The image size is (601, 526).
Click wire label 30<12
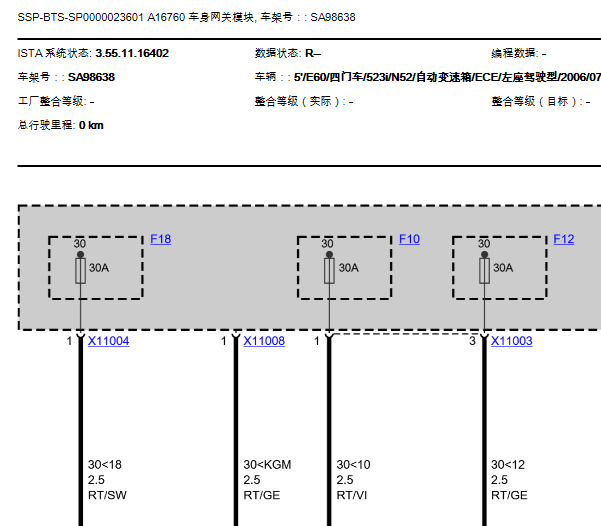(x=508, y=465)
